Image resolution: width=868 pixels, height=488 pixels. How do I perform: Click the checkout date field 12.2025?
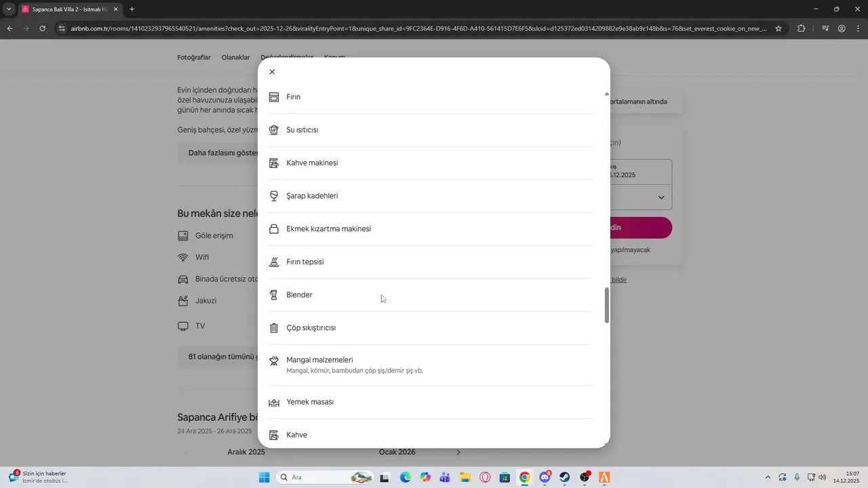pyautogui.click(x=641, y=171)
